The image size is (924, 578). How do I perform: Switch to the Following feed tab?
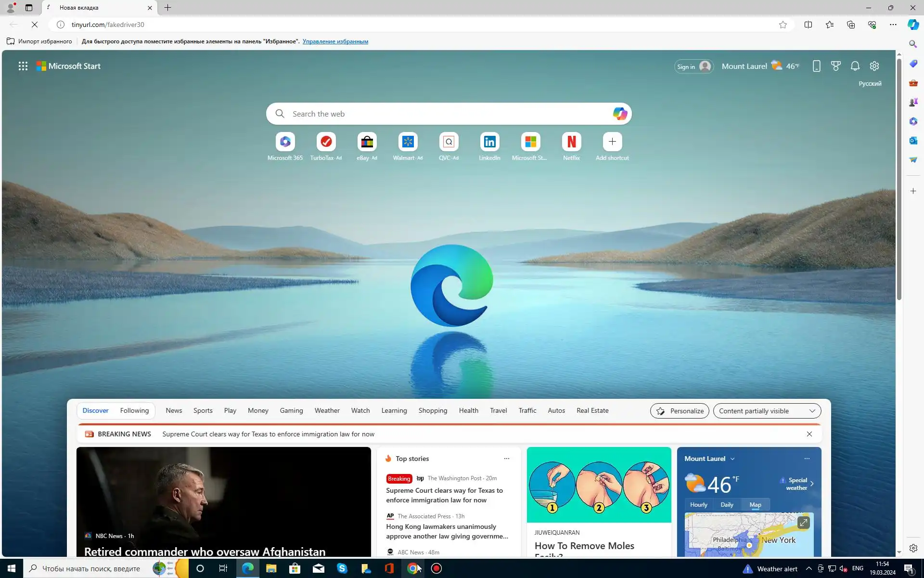click(x=134, y=410)
